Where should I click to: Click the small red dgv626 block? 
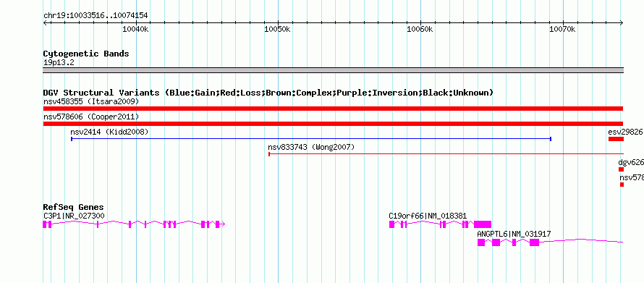621,169
